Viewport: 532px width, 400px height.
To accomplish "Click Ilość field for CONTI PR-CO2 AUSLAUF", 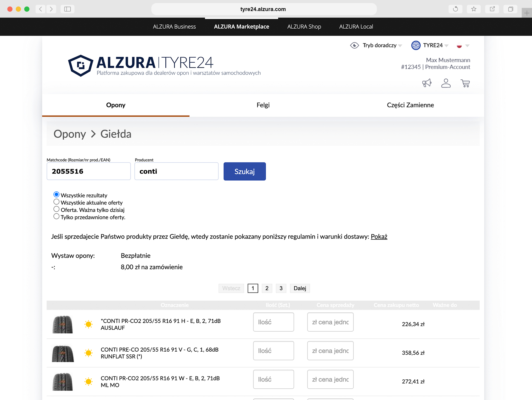I will (x=273, y=322).
